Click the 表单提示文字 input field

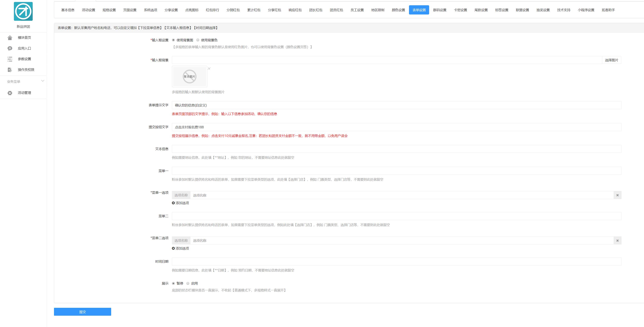[396, 105]
